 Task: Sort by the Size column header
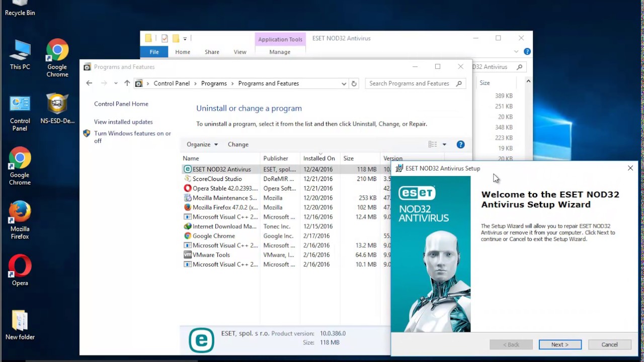[360, 158]
